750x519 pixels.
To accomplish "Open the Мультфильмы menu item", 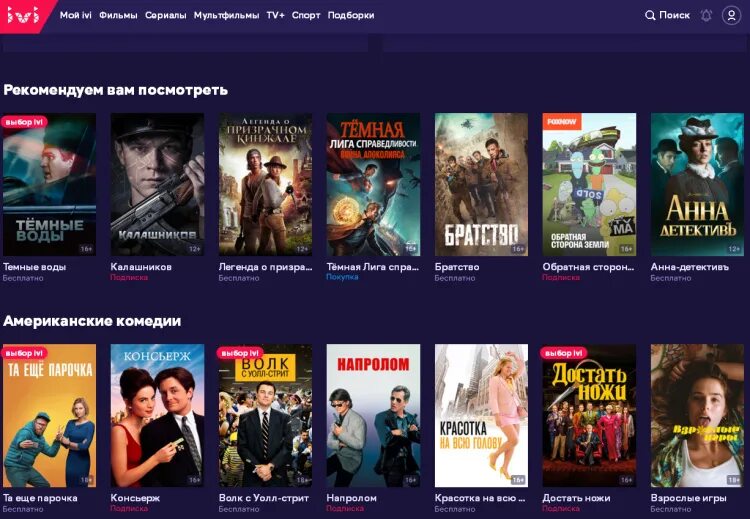I will 226,15.
